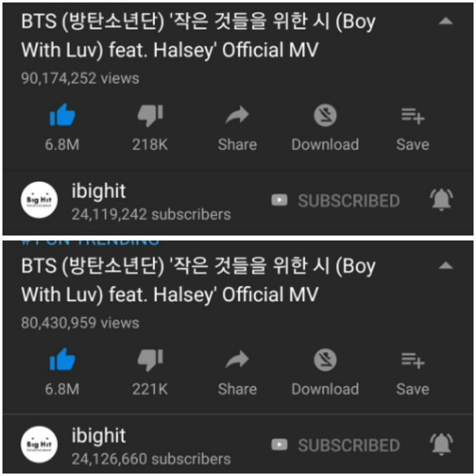Toggle notification bell beside 24,126,660 subscribers

coord(441,444)
